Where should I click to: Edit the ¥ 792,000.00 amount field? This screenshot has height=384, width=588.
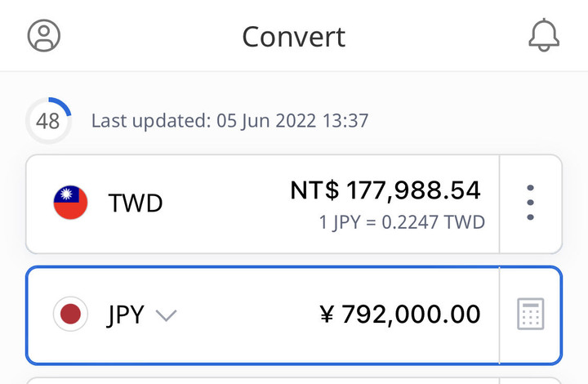point(410,315)
